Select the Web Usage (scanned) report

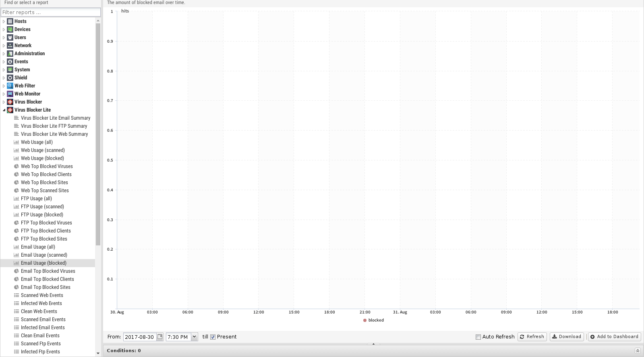tap(43, 150)
